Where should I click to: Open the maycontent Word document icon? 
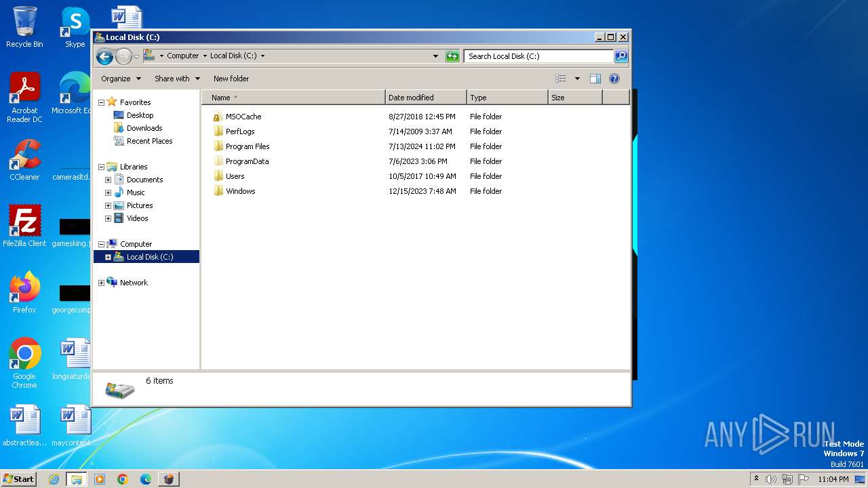point(75,426)
